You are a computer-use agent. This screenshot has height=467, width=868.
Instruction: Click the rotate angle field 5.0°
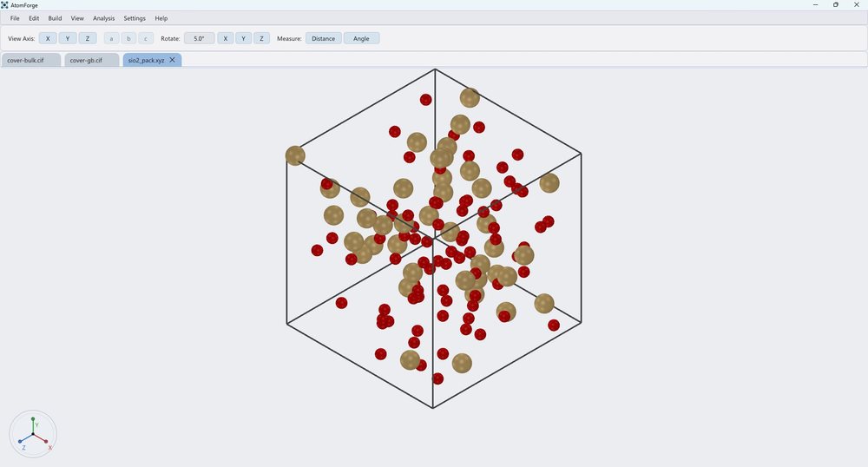(200, 39)
